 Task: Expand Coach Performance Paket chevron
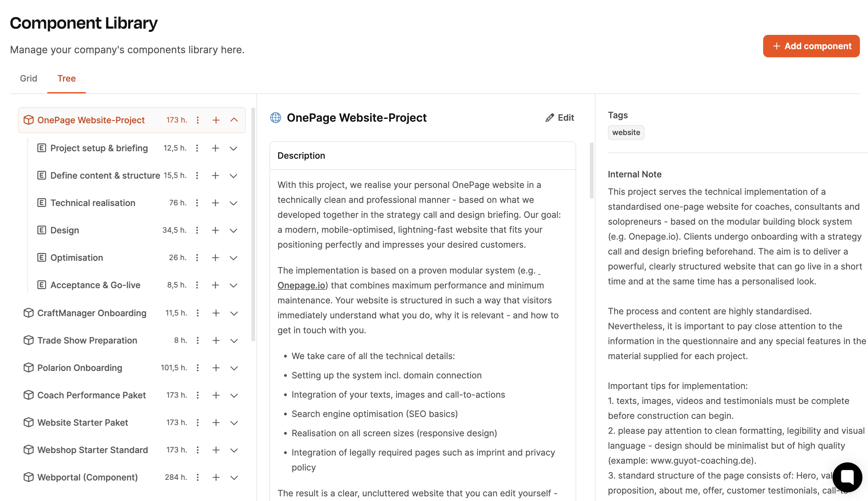click(x=234, y=396)
